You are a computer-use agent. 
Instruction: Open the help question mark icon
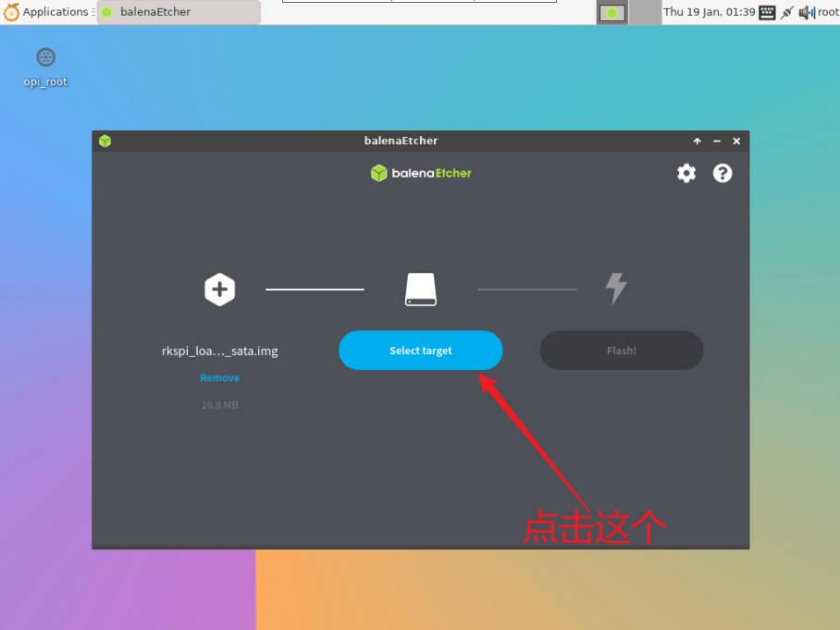(x=723, y=173)
